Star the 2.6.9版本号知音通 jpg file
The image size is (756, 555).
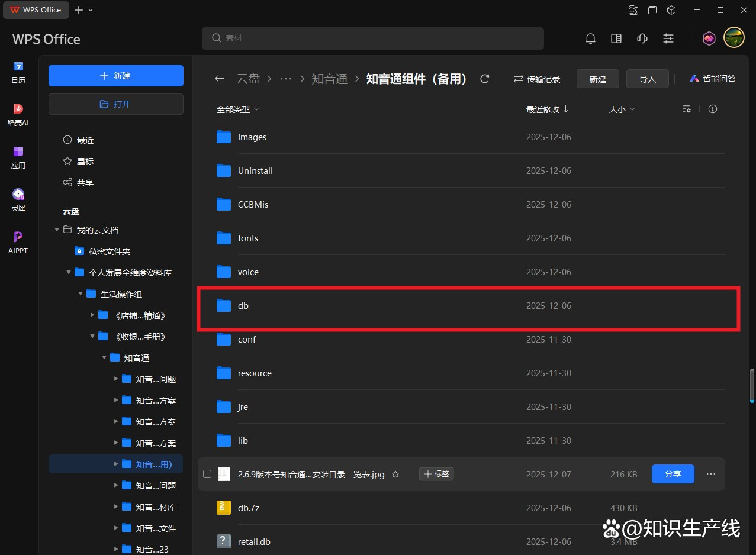(x=395, y=474)
